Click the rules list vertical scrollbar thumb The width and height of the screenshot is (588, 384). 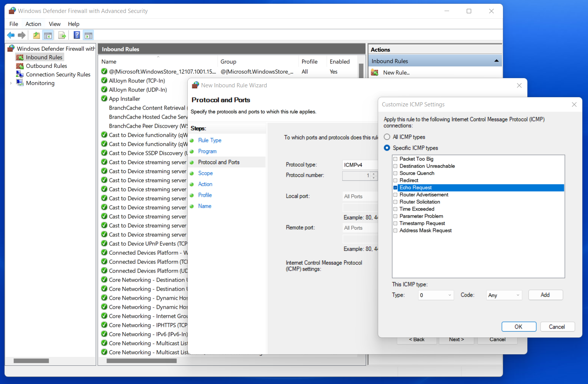point(361,71)
